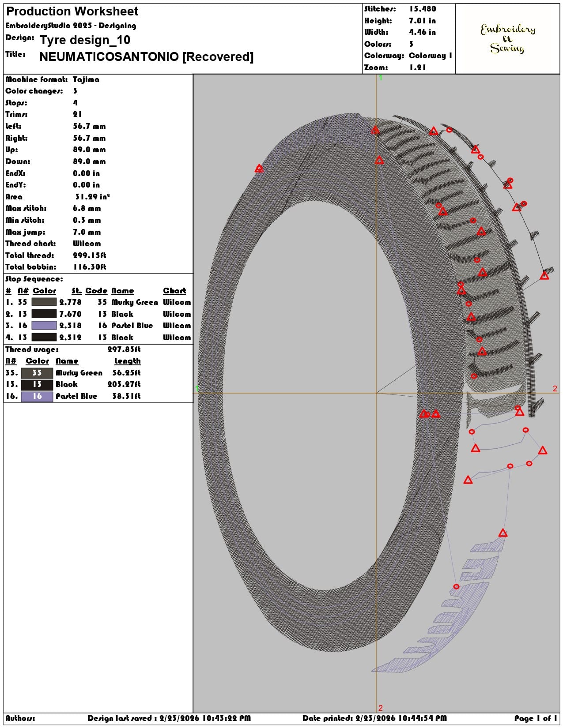Screen dimensions: 563x728
Task: Click thread usage swatch labeled 35
Action: pyautogui.click(x=37, y=373)
